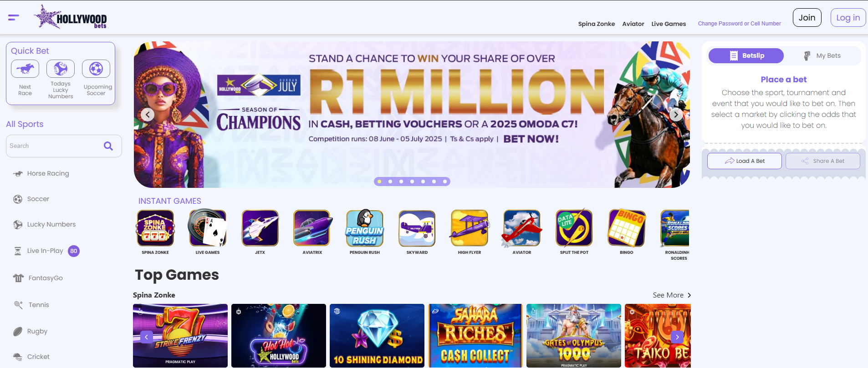This screenshot has height=368, width=868.
Task: Open the Bingo instant game icon
Action: point(627,228)
